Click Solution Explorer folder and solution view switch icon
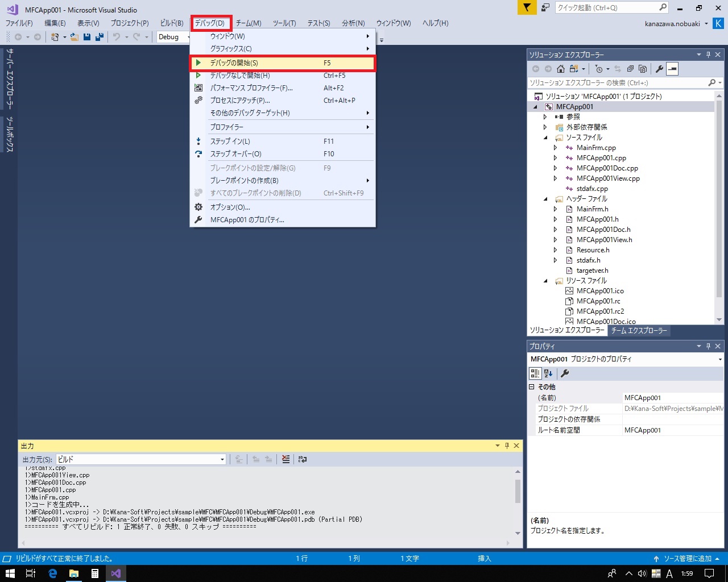728x582 pixels. pyautogui.click(x=574, y=69)
